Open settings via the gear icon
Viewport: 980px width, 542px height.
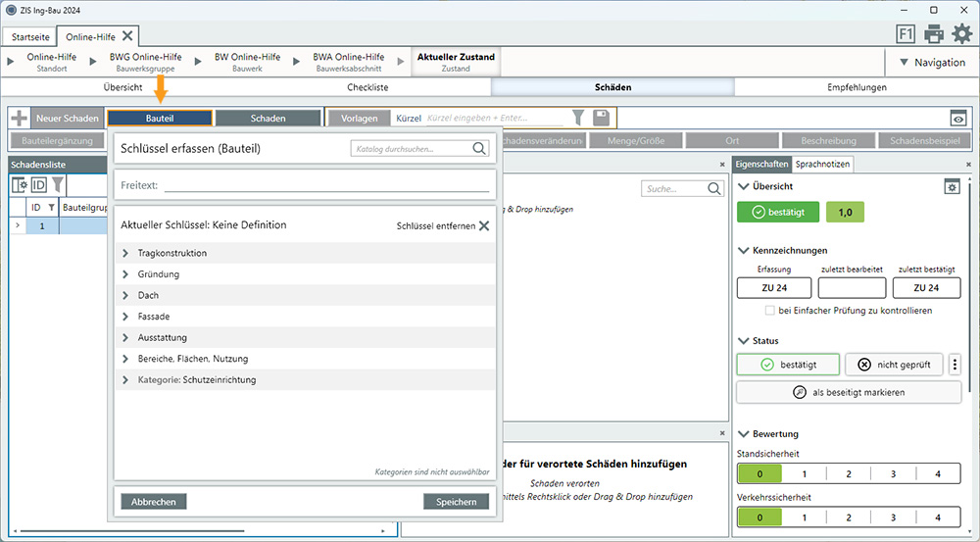[962, 34]
